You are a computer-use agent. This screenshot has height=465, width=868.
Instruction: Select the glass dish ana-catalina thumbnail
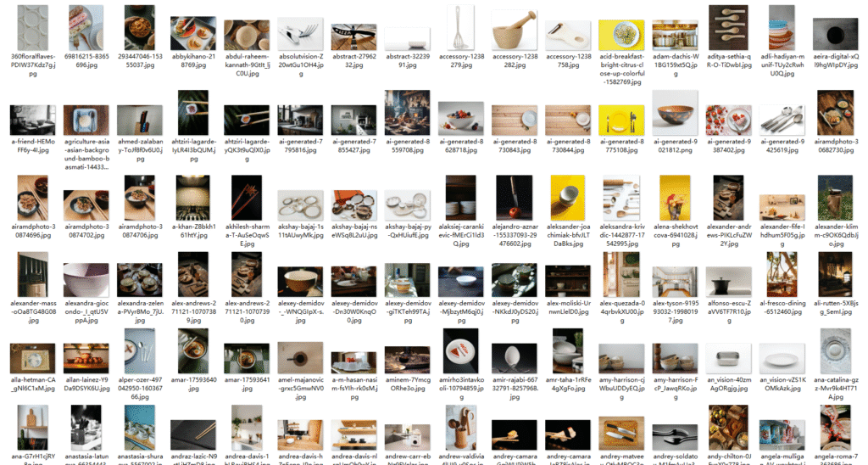click(835, 350)
